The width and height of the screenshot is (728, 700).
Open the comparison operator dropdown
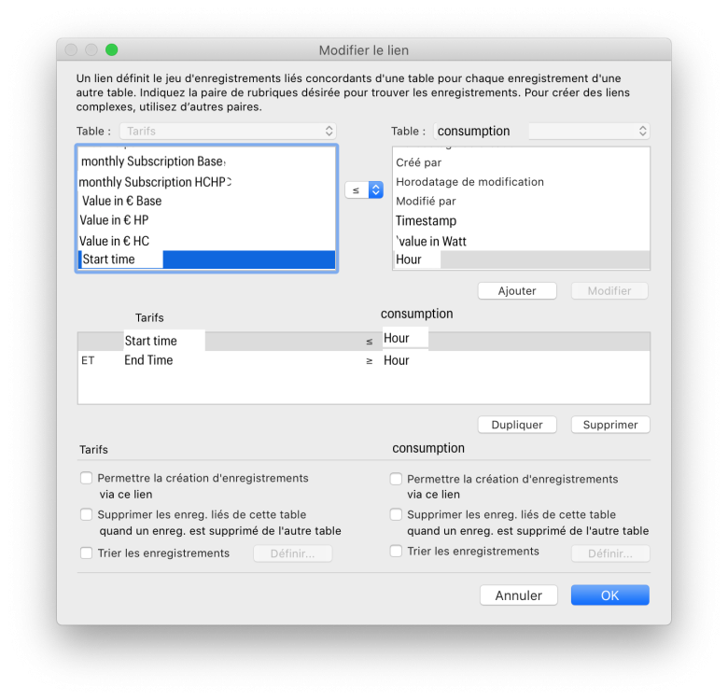coord(364,189)
